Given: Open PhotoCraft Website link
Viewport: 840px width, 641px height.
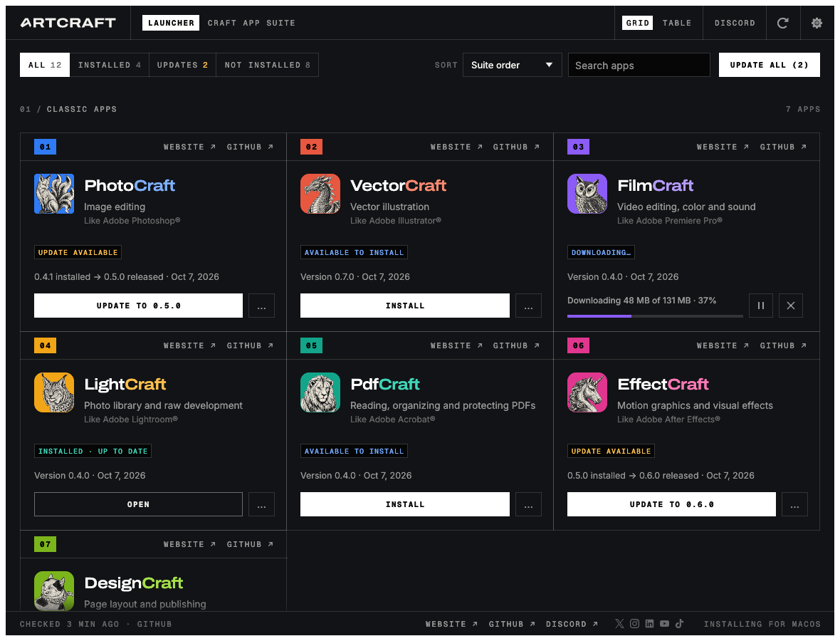Looking at the screenshot, I should (x=189, y=147).
